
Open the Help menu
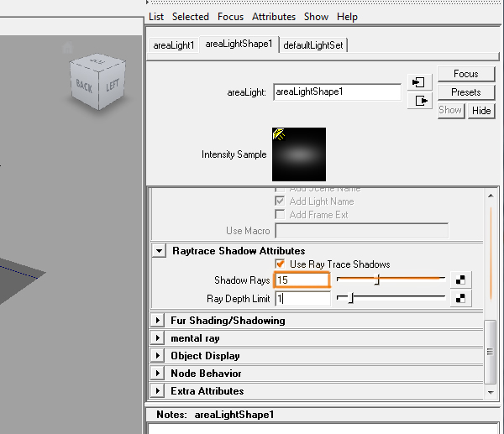347,17
